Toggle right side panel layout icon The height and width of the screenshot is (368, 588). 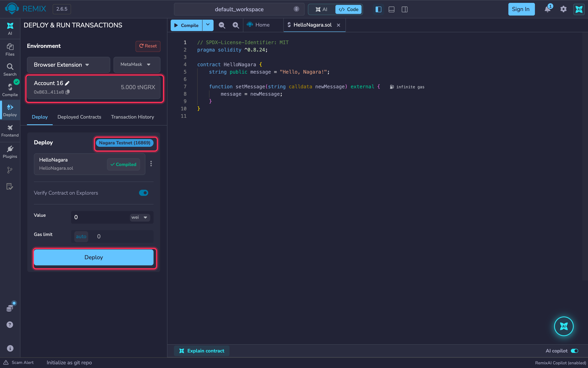[x=404, y=9]
